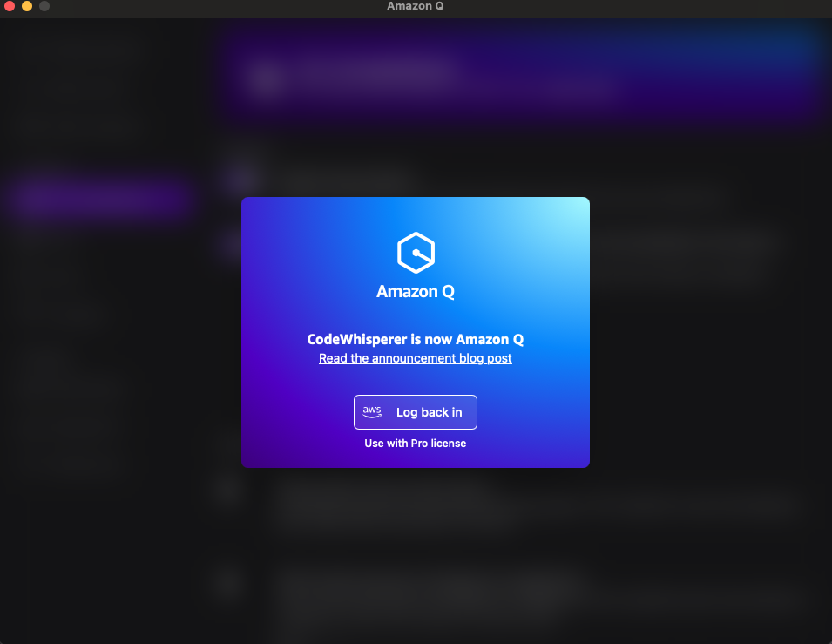This screenshot has height=644, width=832.
Task: Click the greyed-out zoom window button
Action: (44, 7)
